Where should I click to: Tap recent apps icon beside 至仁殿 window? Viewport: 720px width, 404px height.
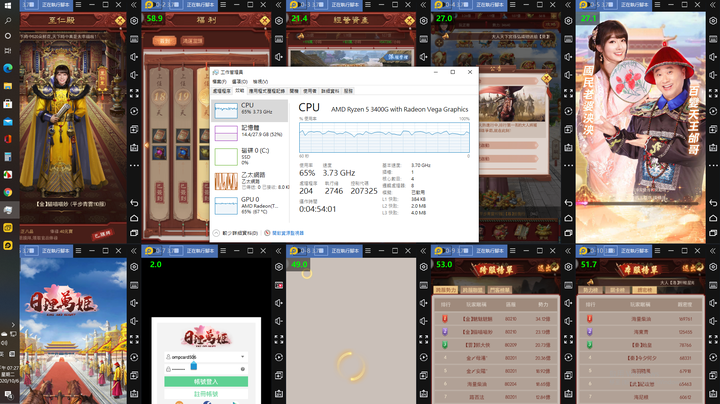click(134, 233)
